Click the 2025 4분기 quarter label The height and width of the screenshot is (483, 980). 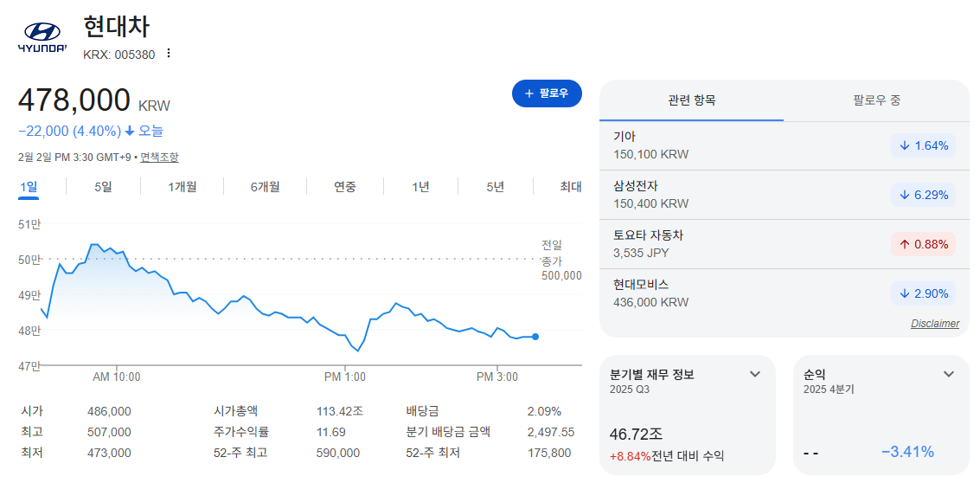point(829,390)
